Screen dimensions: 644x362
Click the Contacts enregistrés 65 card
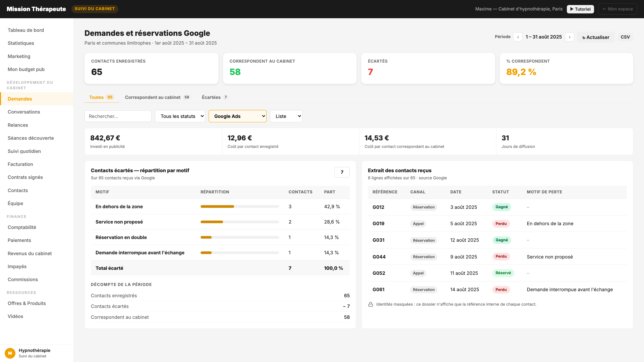pos(151,68)
